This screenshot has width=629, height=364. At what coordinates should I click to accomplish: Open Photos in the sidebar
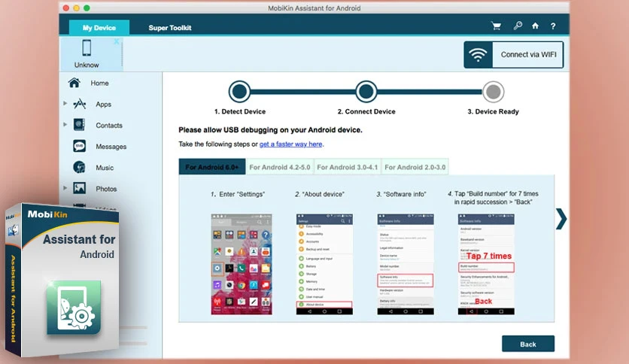click(106, 189)
